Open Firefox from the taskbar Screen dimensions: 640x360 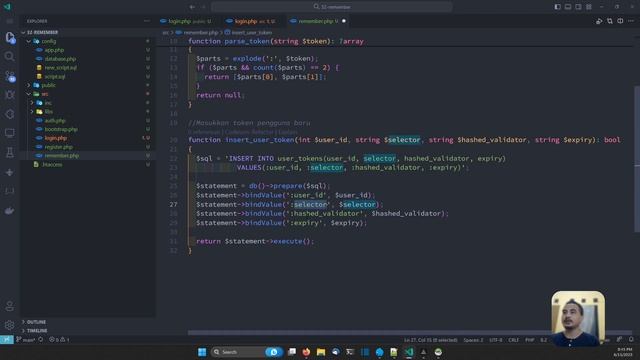pyautogui.click(x=306, y=352)
